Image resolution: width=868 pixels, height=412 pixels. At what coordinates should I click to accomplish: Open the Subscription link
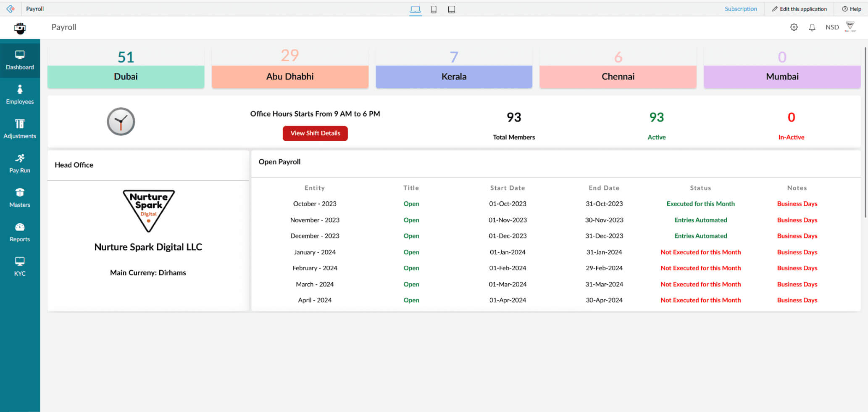(741, 8)
